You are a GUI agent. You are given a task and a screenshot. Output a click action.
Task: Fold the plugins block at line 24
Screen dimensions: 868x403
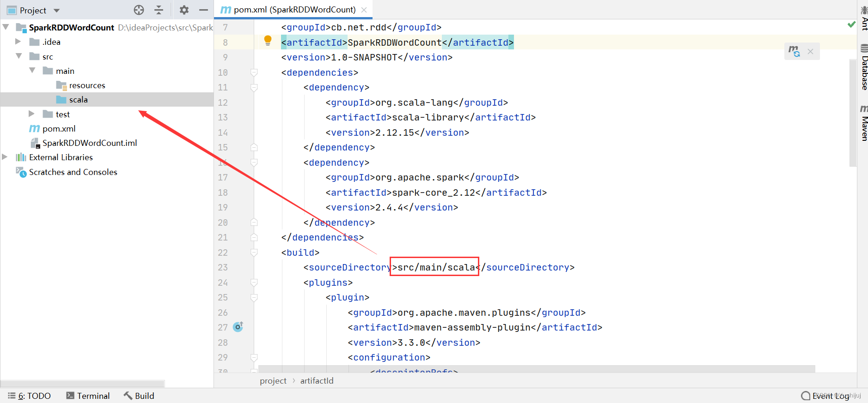click(x=254, y=283)
